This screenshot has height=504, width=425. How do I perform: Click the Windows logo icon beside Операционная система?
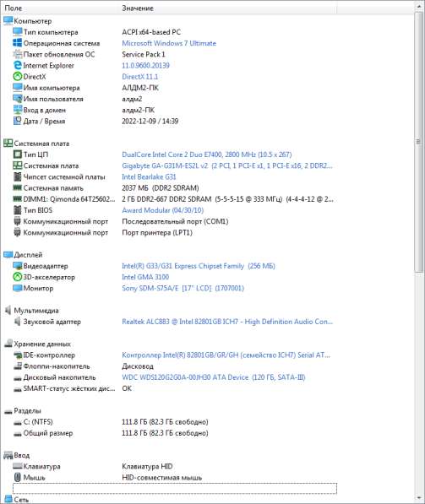tap(17, 43)
